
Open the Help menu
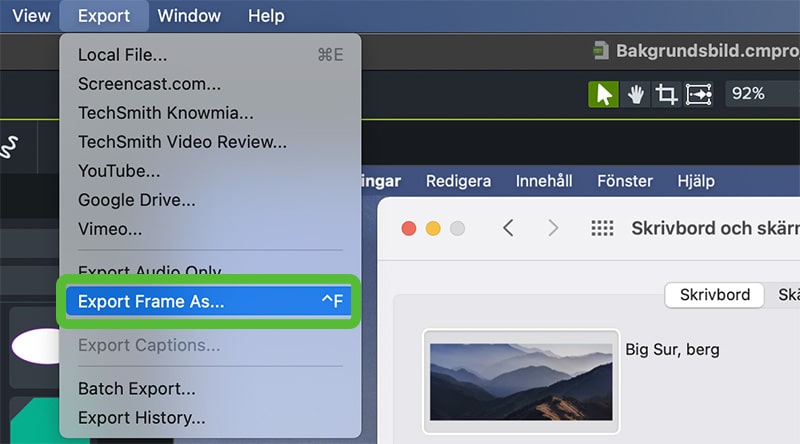pos(266,16)
